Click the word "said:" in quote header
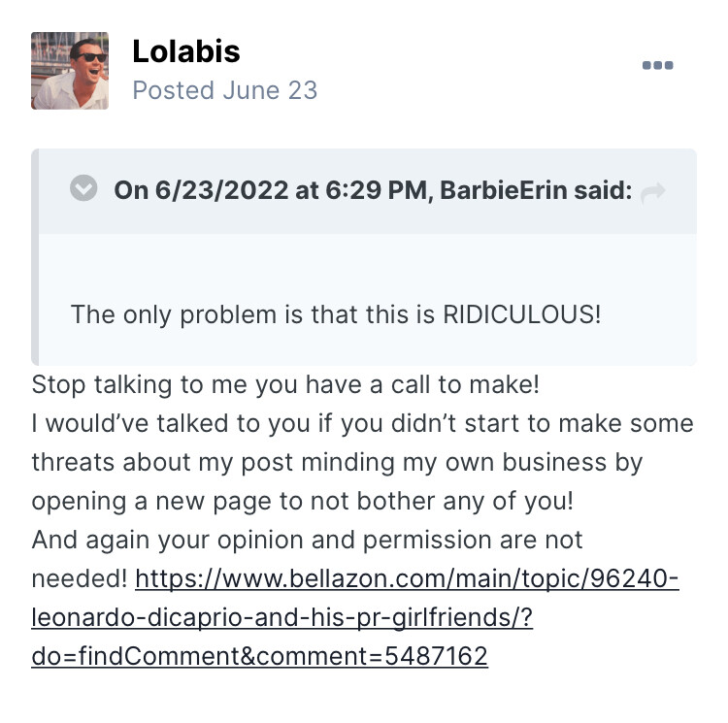The height and width of the screenshot is (723, 728). (x=602, y=190)
